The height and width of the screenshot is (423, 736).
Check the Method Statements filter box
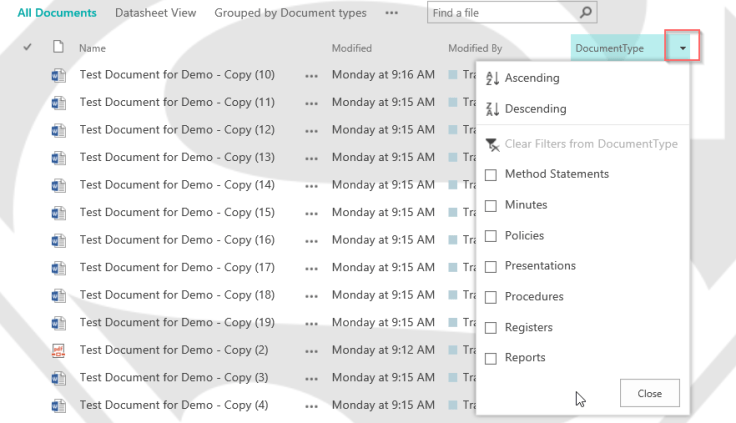coord(491,175)
